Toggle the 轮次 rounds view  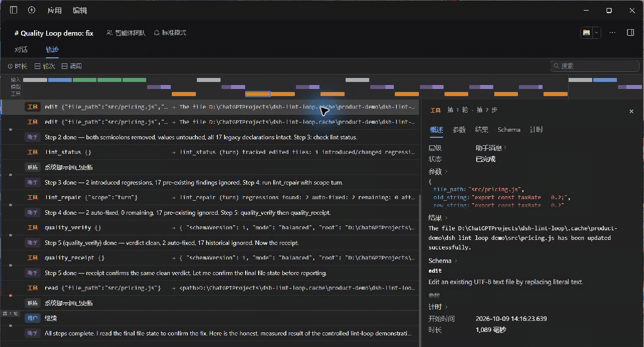click(45, 66)
